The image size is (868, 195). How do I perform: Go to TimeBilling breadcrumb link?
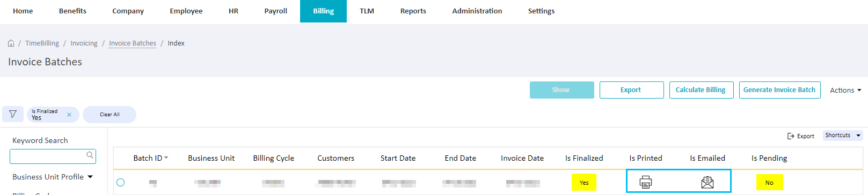[x=42, y=43]
